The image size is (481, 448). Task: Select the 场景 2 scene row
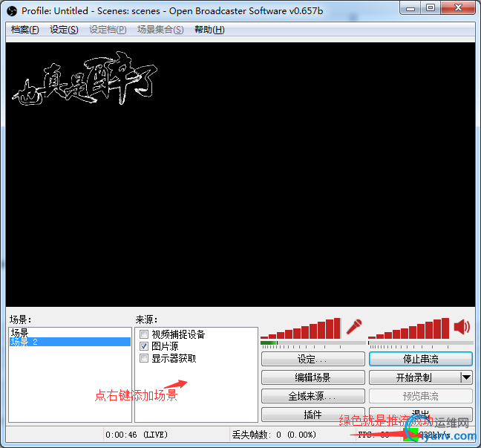click(x=71, y=342)
